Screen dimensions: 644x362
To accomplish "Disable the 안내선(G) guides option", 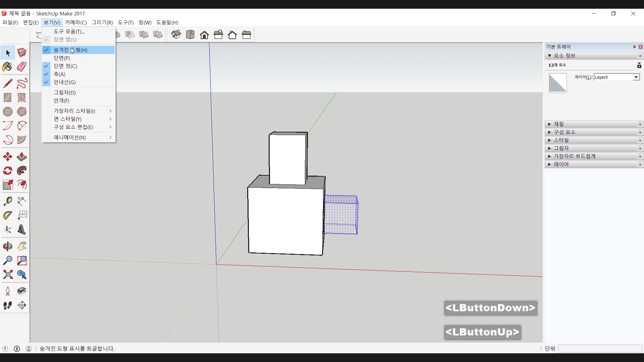I will 64,82.
